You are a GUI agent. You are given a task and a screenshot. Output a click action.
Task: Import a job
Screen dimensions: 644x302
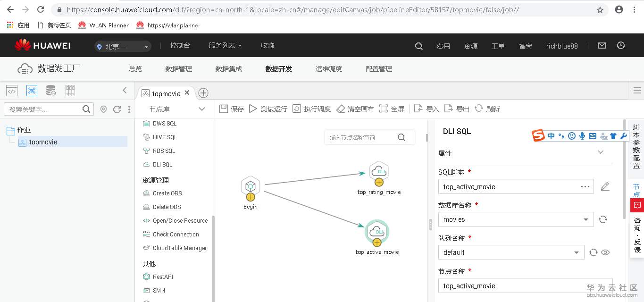pos(427,109)
